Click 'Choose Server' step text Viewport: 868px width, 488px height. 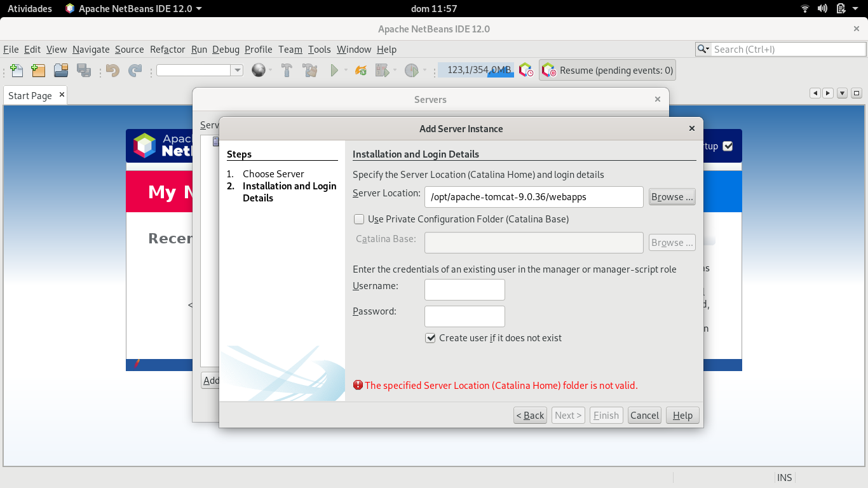click(x=273, y=174)
